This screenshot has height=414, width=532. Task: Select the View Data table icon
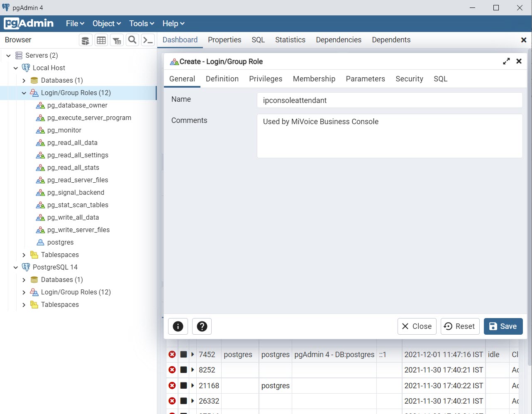[101, 40]
